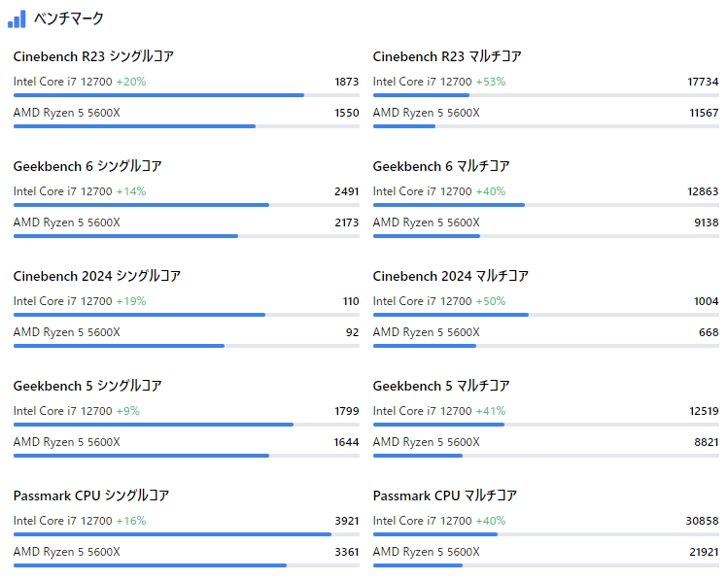Open the Geekbench 6 シングルコア heading
The height and width of the screenshot is (581, 728).
pos(87,166)
